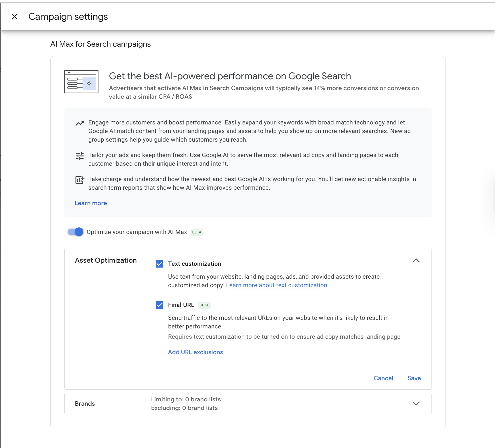The width and height of the screenshot is (495, 448).
Task: Click the Save button
Action: click(x=414, y=378)
